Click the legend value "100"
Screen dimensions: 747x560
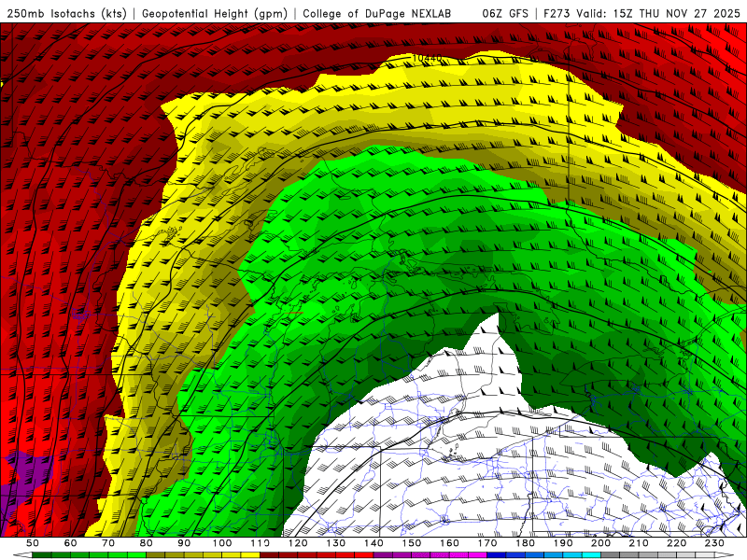(x=222, y=543)
